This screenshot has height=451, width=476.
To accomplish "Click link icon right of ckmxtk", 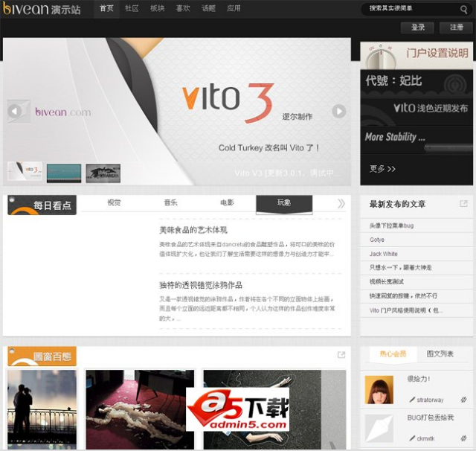I will 463,438.
